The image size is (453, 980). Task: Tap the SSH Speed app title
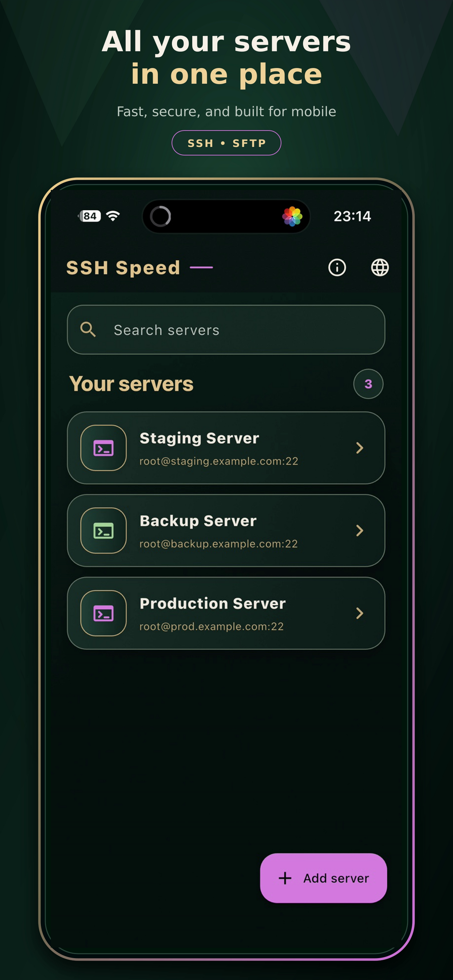(x=123, y=267)
